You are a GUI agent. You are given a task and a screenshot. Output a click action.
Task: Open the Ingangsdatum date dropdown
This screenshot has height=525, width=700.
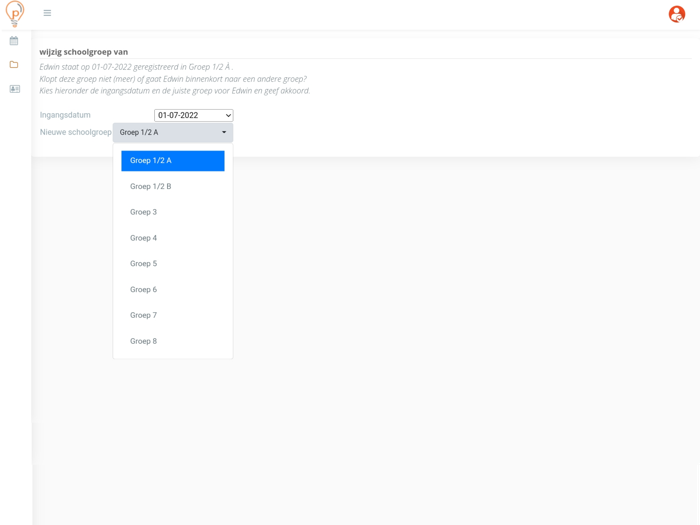click(194, 115)
